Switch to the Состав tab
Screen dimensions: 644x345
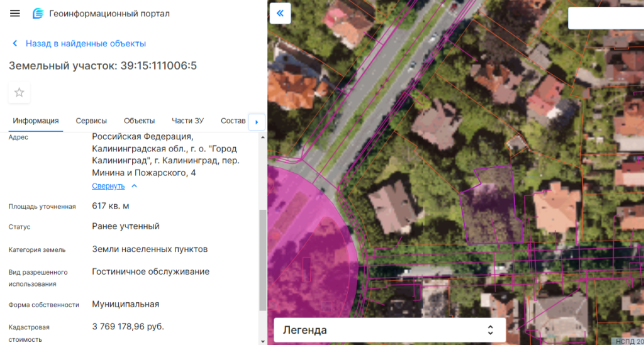(x=233, y=121)
